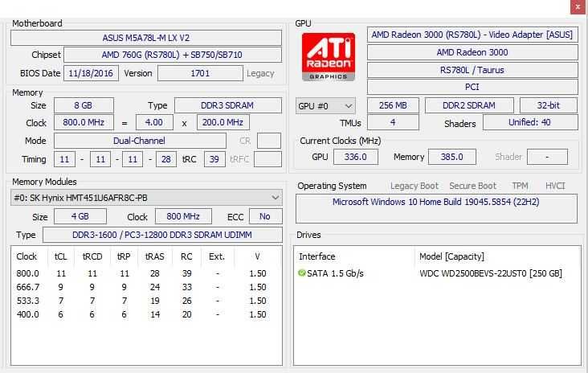Click the tCL column header

(61, 256)
